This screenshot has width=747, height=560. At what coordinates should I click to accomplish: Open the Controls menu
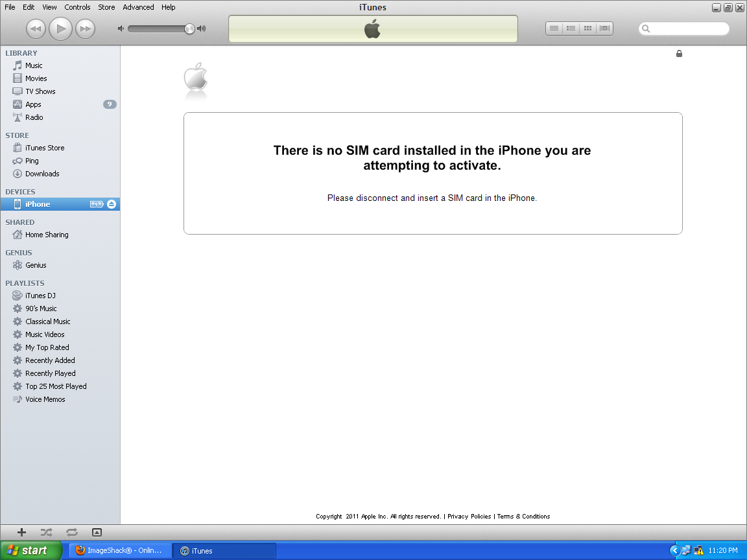coord(77,7)
